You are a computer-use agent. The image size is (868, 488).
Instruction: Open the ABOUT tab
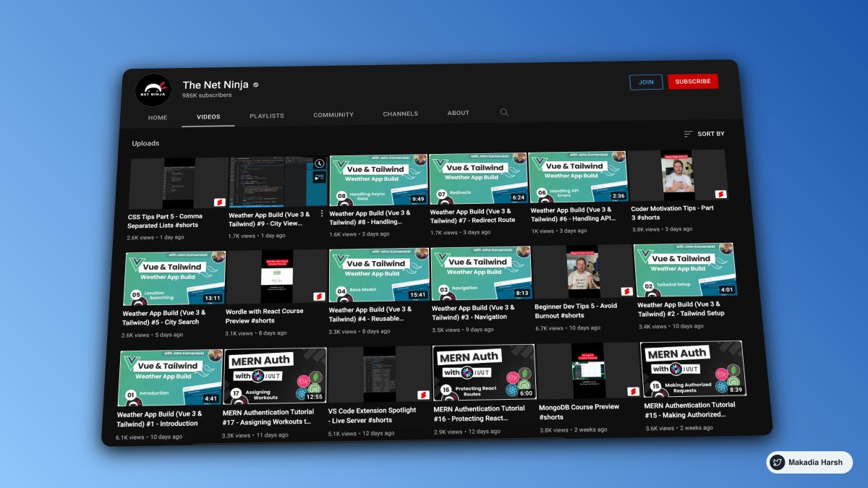tap(458, 113)
